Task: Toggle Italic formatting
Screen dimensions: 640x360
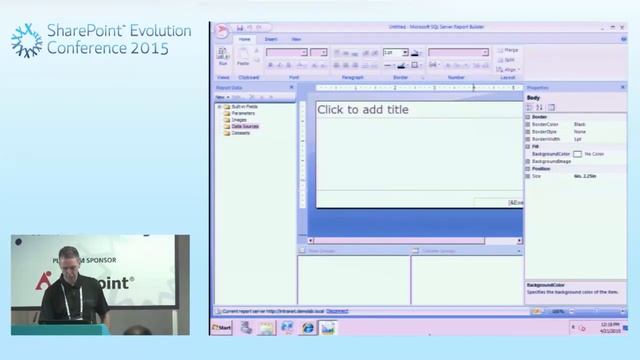Action: (280, 65)
